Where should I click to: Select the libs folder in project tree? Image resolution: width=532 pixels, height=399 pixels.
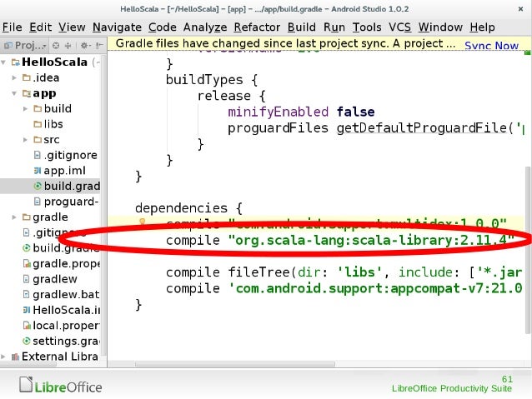[x=53, y=124]
